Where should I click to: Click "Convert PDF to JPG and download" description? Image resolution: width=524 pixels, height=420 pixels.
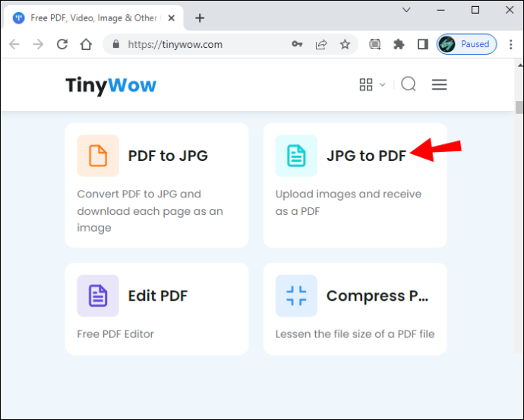click(150, 211)
